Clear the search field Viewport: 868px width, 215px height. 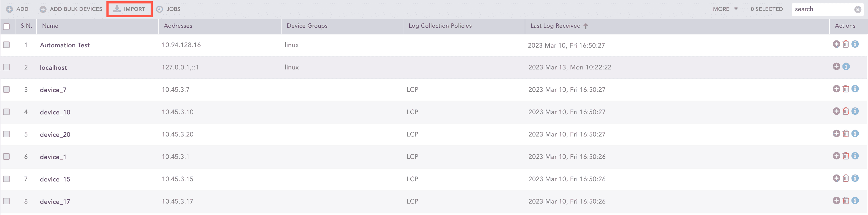(858, 9)
